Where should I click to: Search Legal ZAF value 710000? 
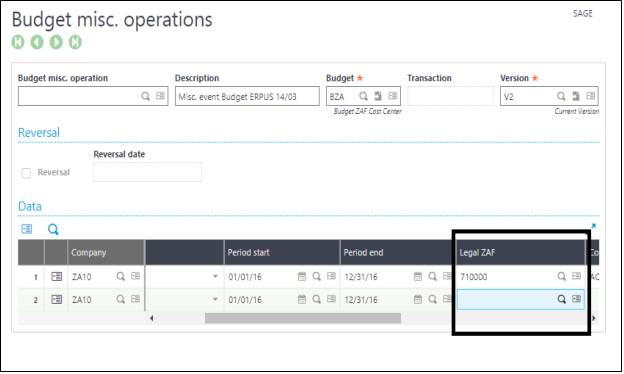[x=562, y=277]
